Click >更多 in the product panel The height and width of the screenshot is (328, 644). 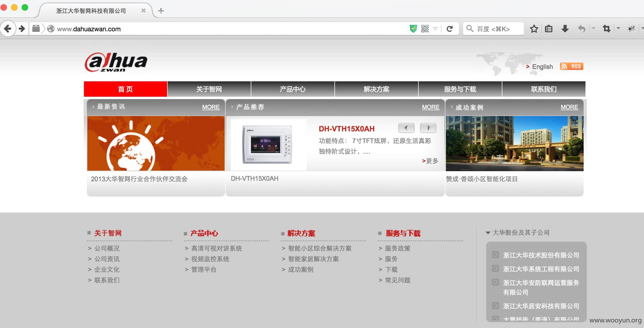tap(430, 161)
